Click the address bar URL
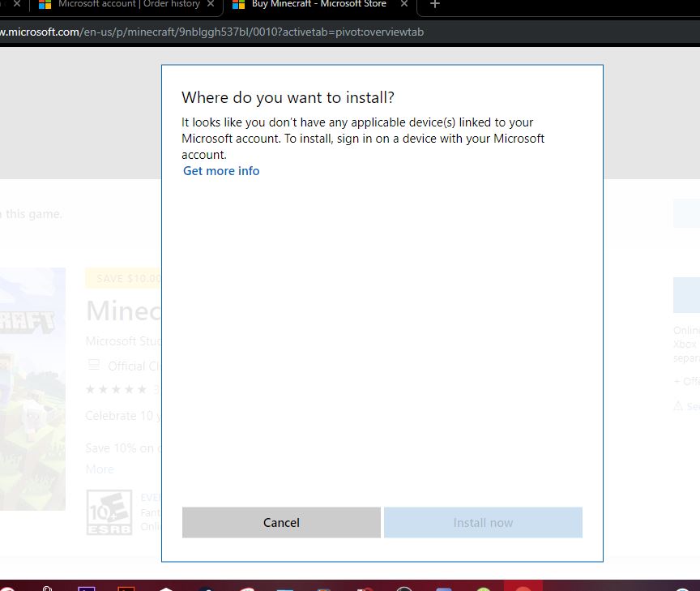 [212, 32]
